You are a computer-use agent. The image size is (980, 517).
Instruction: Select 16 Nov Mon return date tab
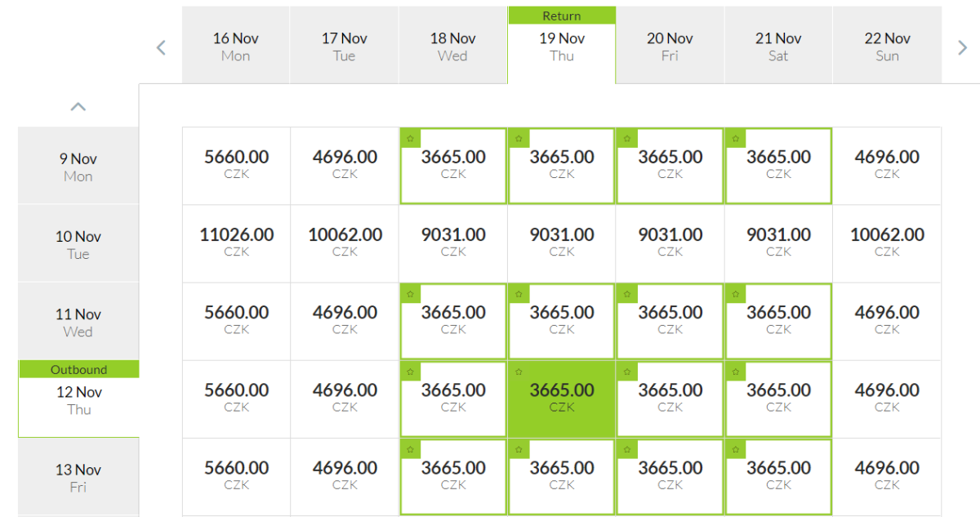pos(236,47)
